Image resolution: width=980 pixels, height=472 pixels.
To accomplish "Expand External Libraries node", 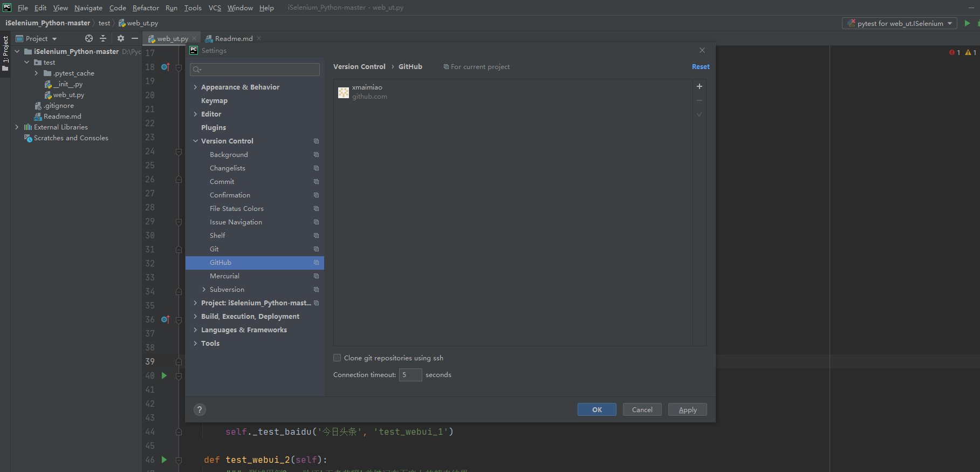I will pyautogui.click(x=17, y=127).
